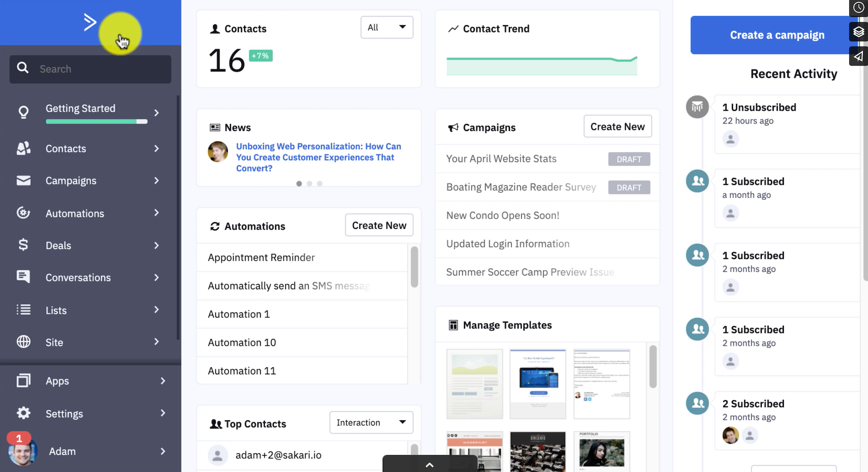Screen dimensions: 868x472
Task: Open the Top Contacts Interaction dropdown
Action: [x=370, y=422]
